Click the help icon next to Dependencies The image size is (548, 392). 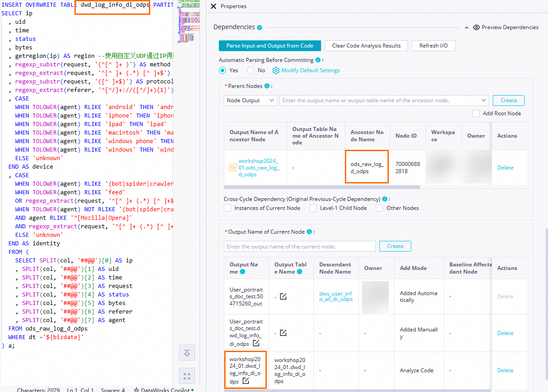260,27
